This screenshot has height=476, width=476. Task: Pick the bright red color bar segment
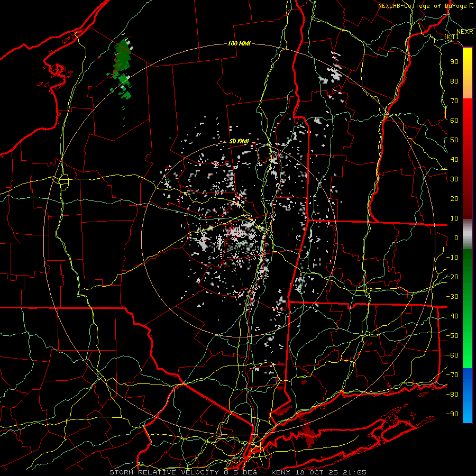[x=467, y=111]
